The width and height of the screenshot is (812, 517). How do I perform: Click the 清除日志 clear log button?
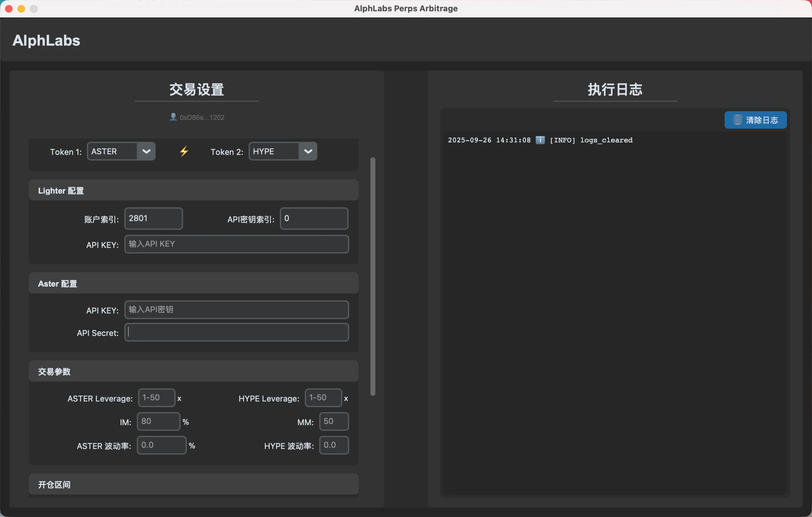point(755,120)
